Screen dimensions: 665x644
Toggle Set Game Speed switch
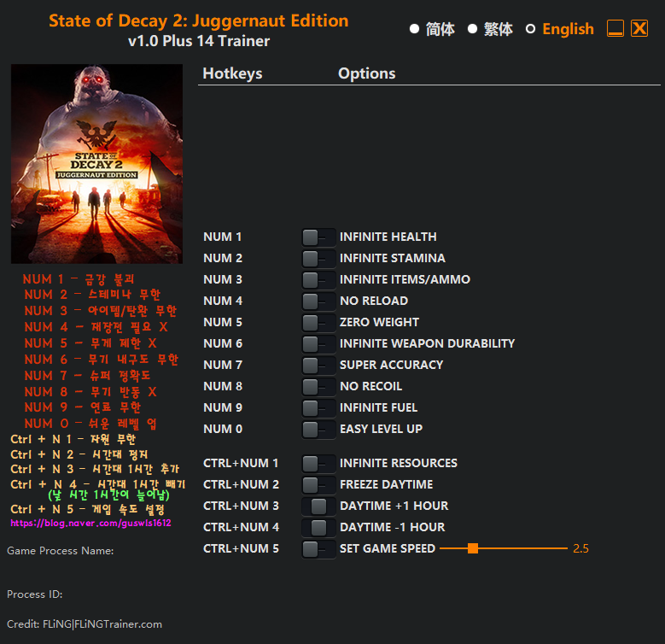click(318, 549)
